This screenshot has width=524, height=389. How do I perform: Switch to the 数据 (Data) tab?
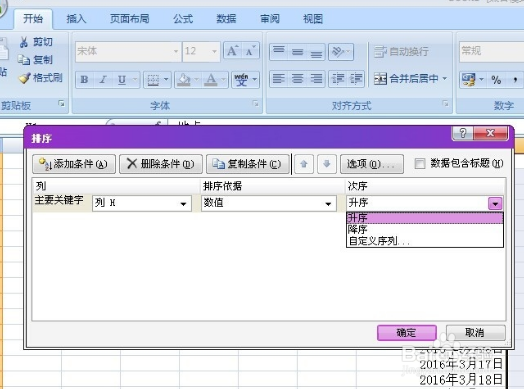(226, 18)
